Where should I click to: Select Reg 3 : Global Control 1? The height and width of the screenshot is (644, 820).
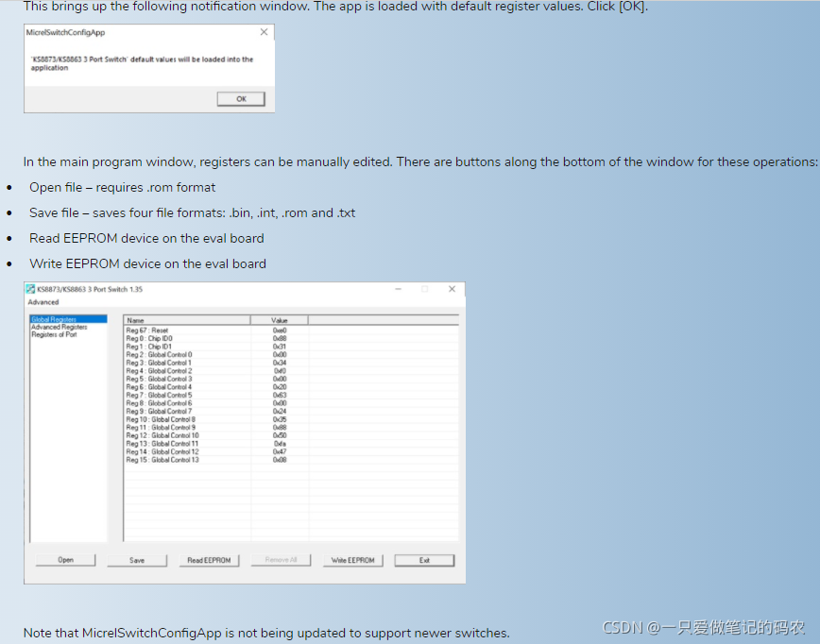click(x=291, y=363)
